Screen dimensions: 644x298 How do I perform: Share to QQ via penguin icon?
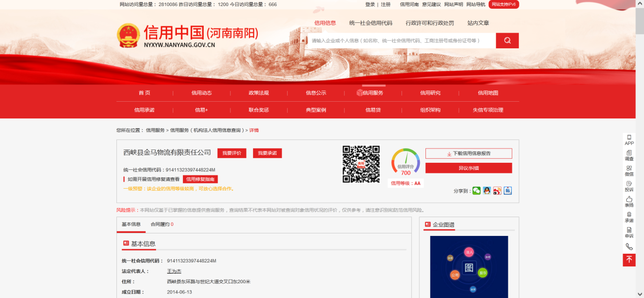(487, 191)
